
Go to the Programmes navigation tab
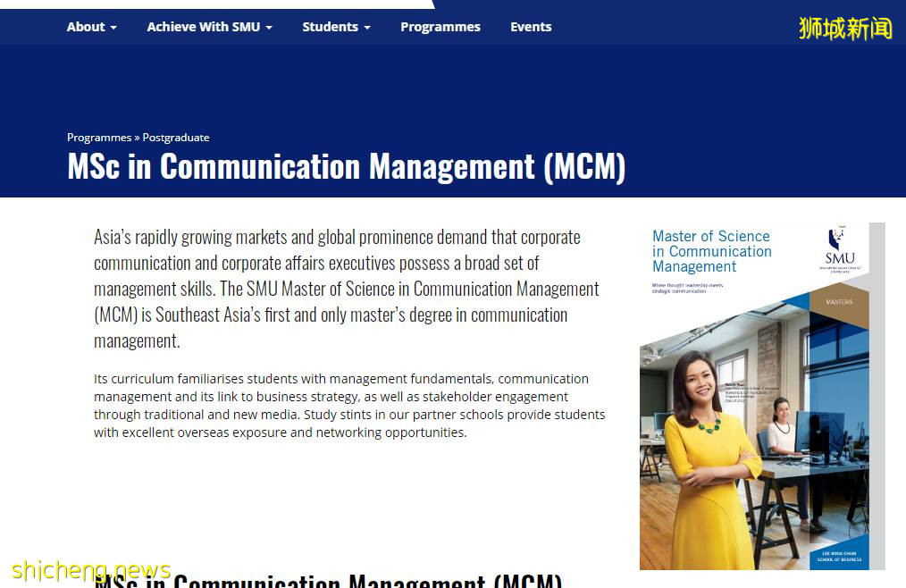pyautogui.click(x=440, y=27)
